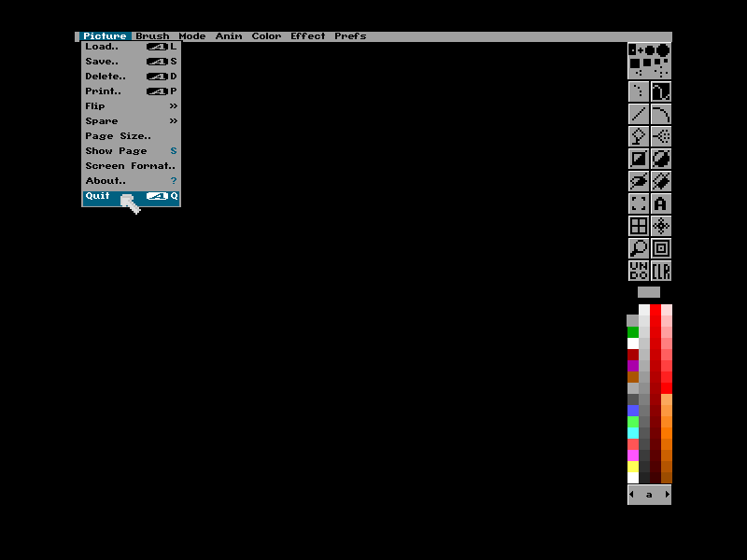747x560 pixels.
Task: Pick the yellow palette color
Action: [x=633, y=466]
